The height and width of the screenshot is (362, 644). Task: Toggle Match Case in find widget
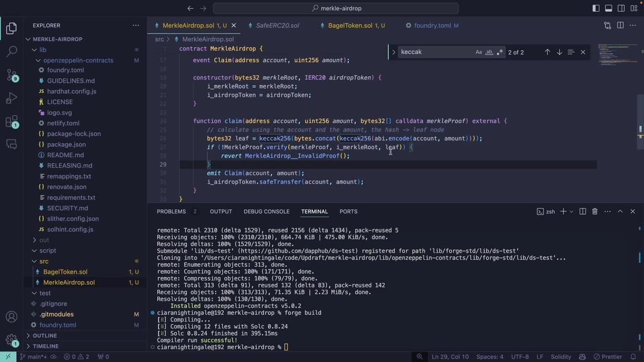(x=479, y=52)
